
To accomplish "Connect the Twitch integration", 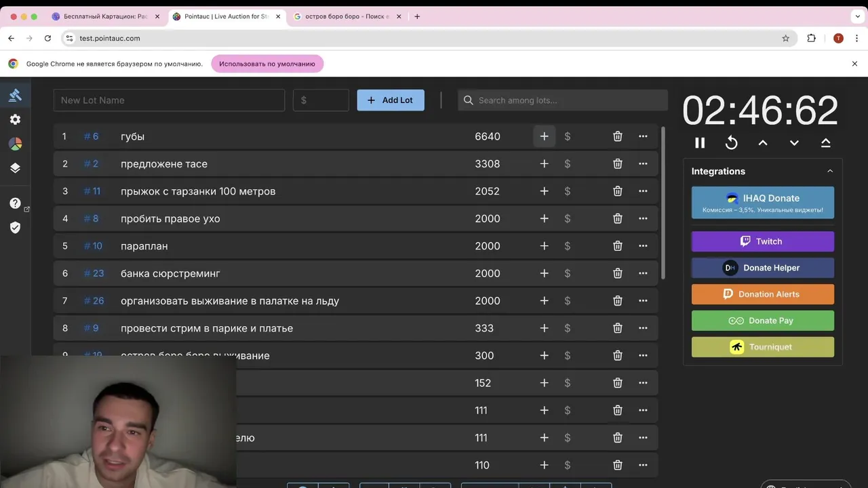I will pos(763,241).
